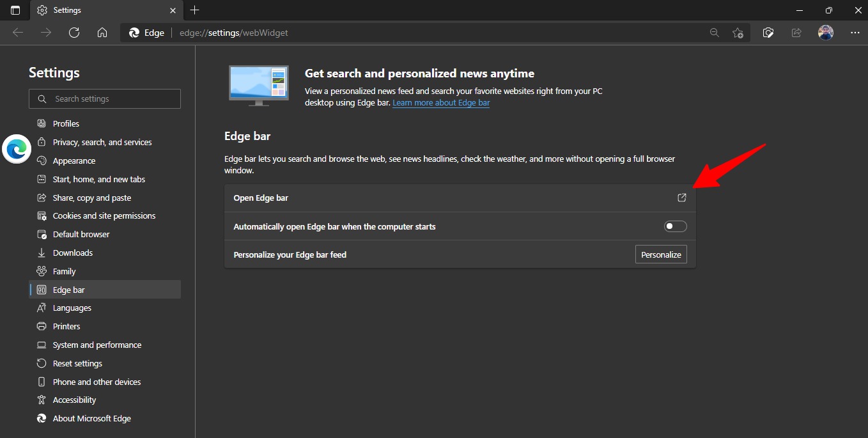Click the 'Settings' sidebar heading
Image resolution: width=868 pixels, height=438 pixels.
(54, 73)
